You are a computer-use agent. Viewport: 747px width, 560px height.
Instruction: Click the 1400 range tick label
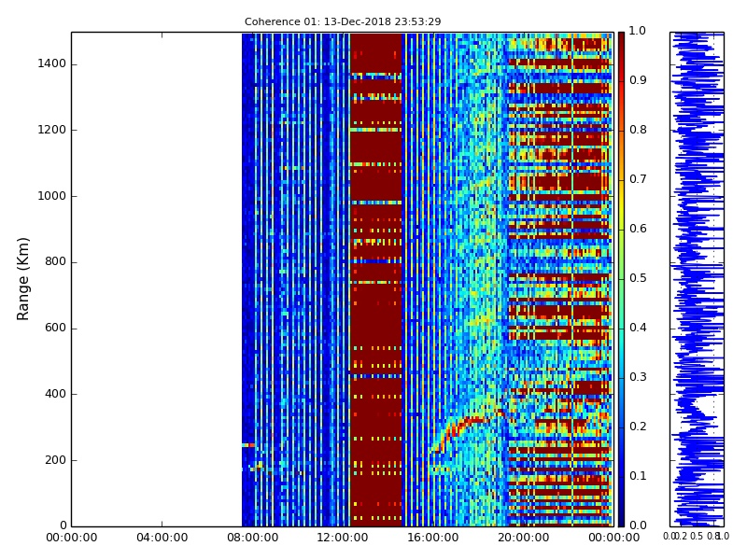[x=52, y=63]
